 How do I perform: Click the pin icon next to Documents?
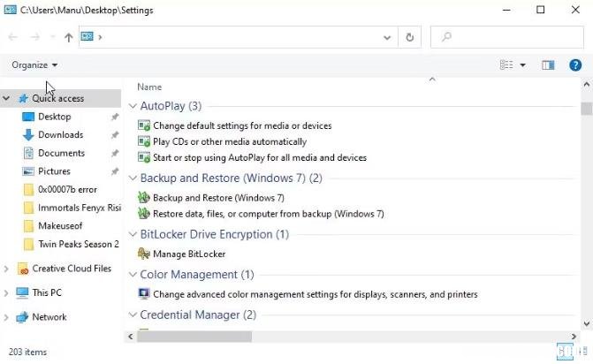[x=115, y=153]
